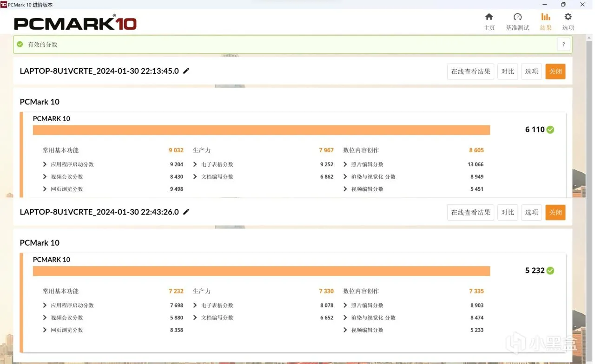Expand 照片编辑分数 scoring 13 066
Image resolution: width=595 pixels, height=364 pixels.
345,164
